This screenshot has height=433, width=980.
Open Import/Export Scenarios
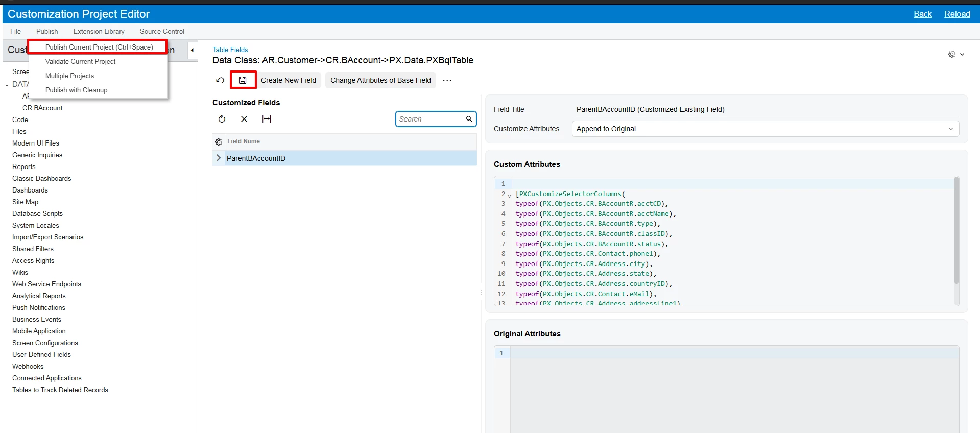pos(47,237)
